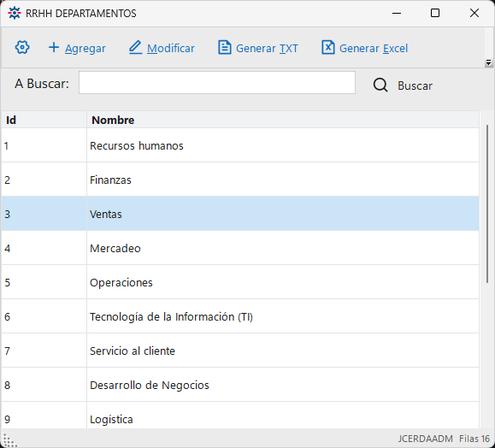Click the Excel file icon
The height and width of the screenshot is (448, 495).
(328, 48)
